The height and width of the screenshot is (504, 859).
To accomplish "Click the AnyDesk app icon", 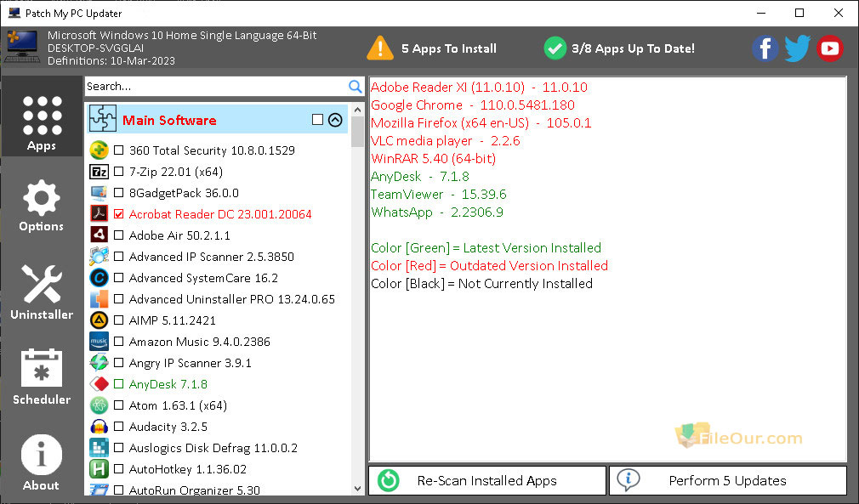I will [99, 384].
